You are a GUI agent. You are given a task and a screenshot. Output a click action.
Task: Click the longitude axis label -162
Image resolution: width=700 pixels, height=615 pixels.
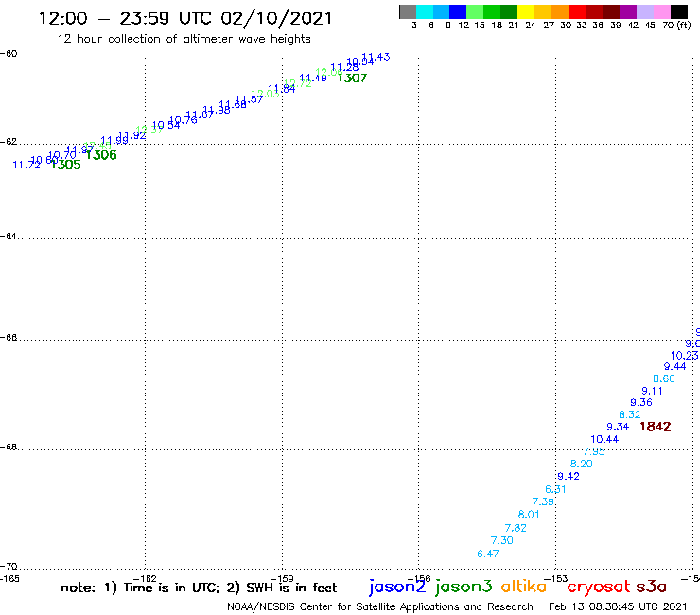pyautogui.click(x=146, y=579)
